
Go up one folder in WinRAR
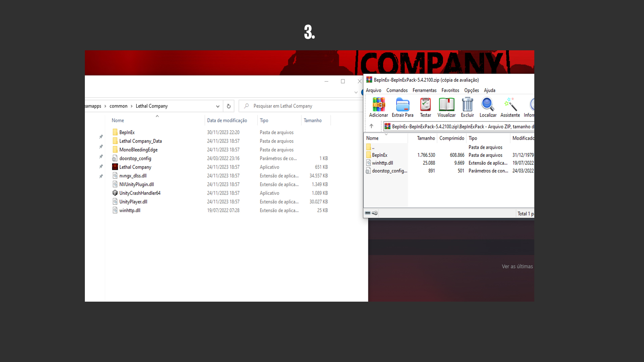[x=371, y=126]
